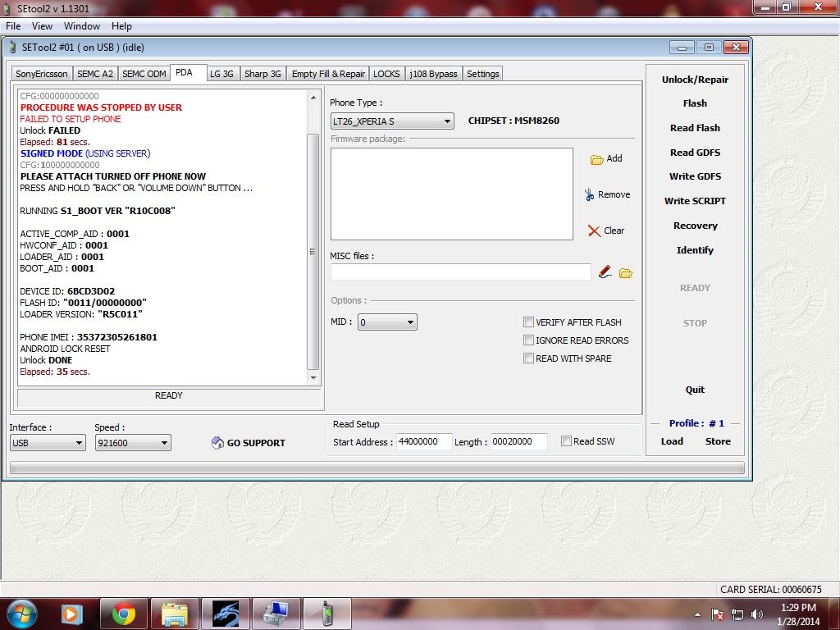
Task: Switch to SEtool2 phone taskbar icon
Action: point(326,614)
